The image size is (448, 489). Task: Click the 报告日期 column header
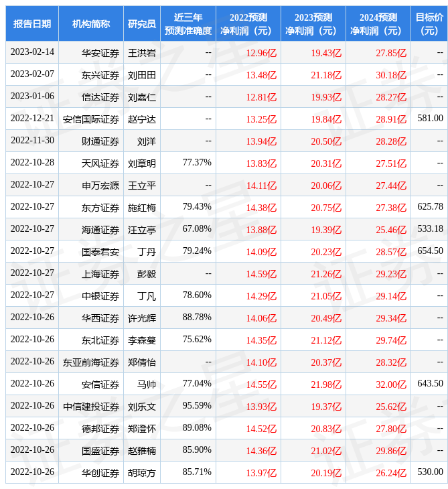click(x=32, y=23)
